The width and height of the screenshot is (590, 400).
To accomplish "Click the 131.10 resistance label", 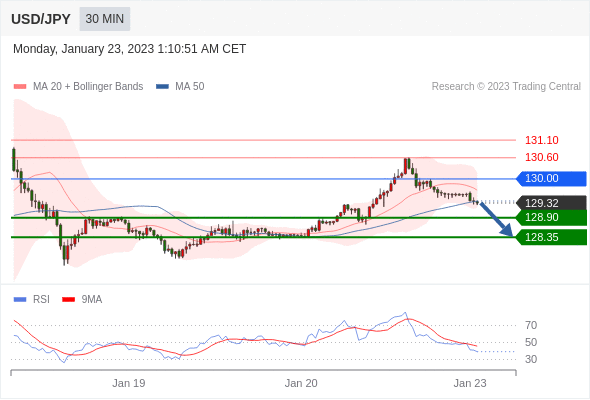I will coord(541,140).
